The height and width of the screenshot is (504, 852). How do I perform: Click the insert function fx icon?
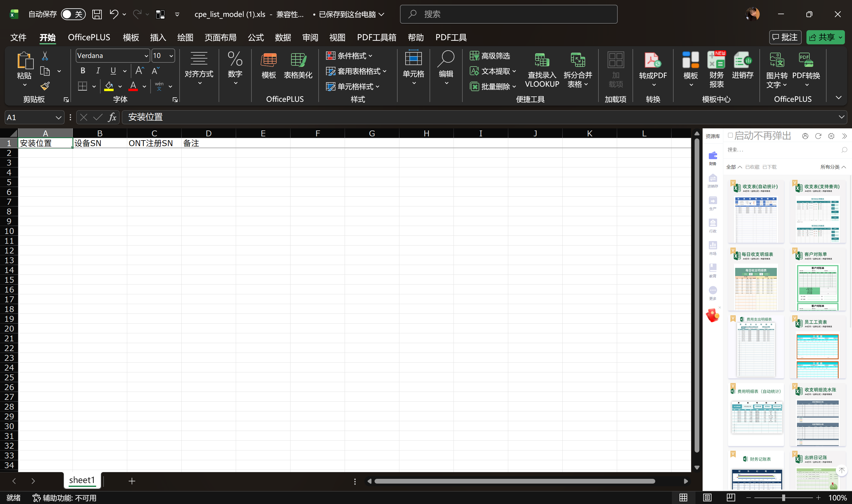(112, 117)
